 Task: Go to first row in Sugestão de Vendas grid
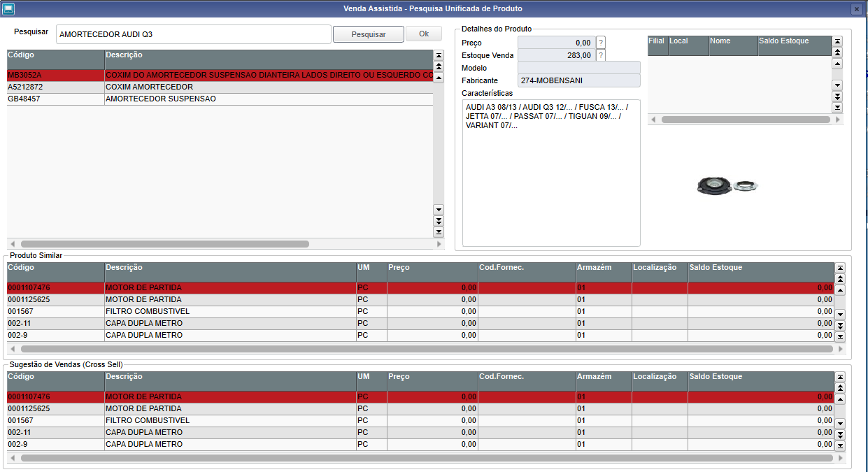tap(840, 377)
